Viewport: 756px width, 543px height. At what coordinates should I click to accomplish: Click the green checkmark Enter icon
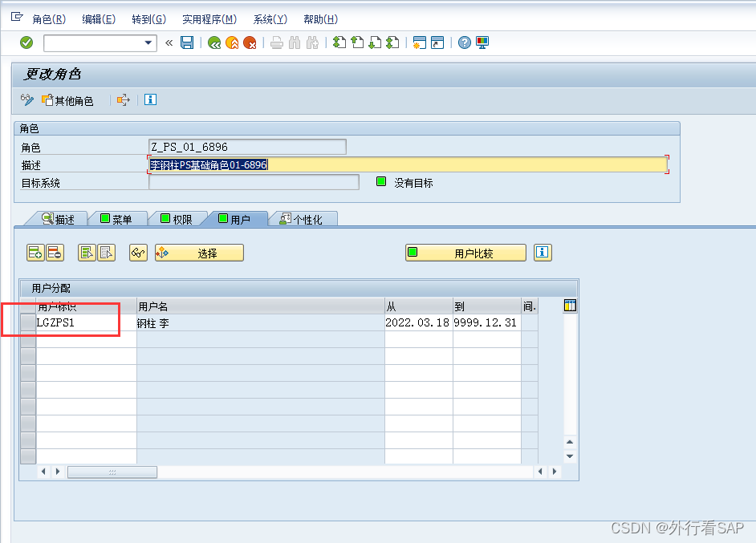coord(26,43)
